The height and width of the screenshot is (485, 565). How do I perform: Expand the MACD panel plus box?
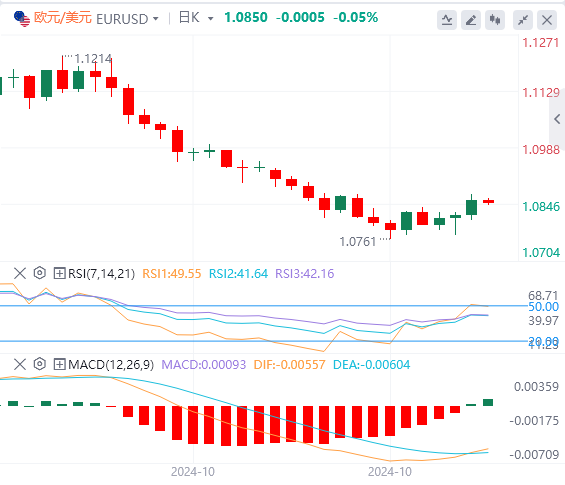pyautogui.click(x=59, y=364)
